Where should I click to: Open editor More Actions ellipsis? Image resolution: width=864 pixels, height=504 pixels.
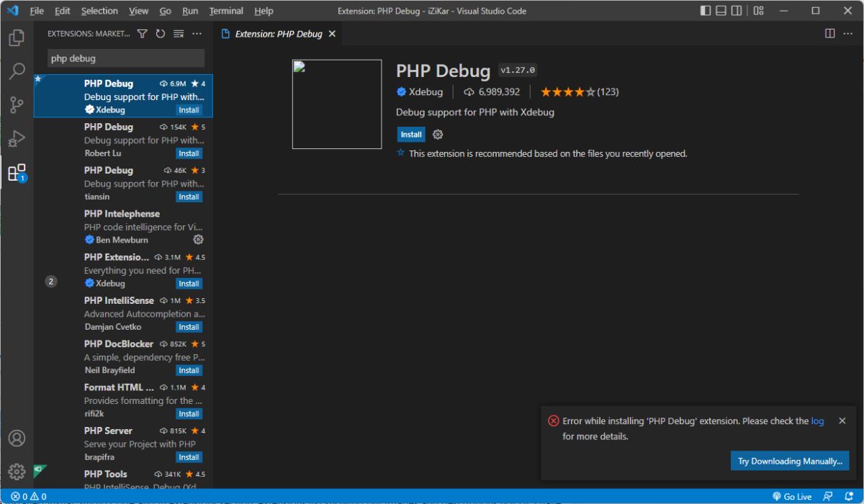[x=848, y=34]
